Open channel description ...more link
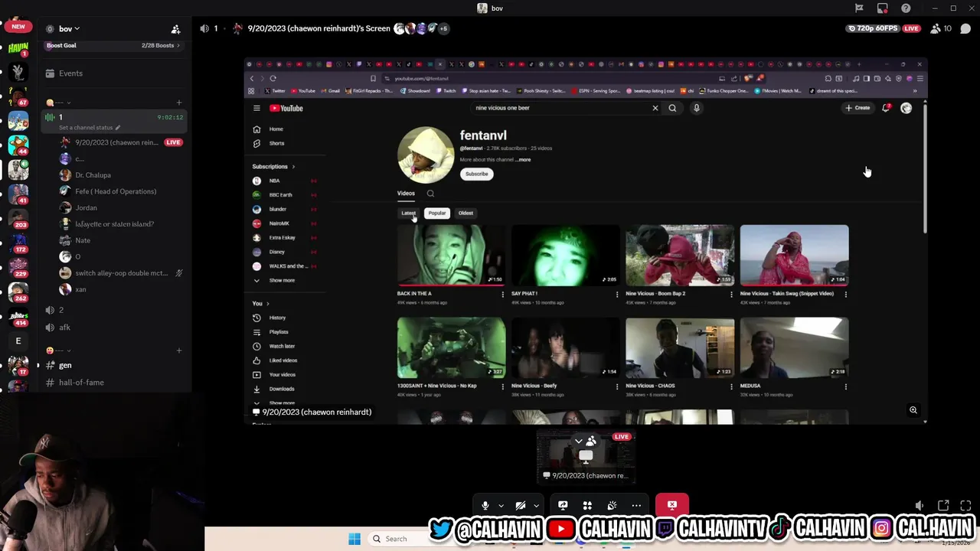The image size is (980, 551). pyautogui.click(x=524, y=160)
